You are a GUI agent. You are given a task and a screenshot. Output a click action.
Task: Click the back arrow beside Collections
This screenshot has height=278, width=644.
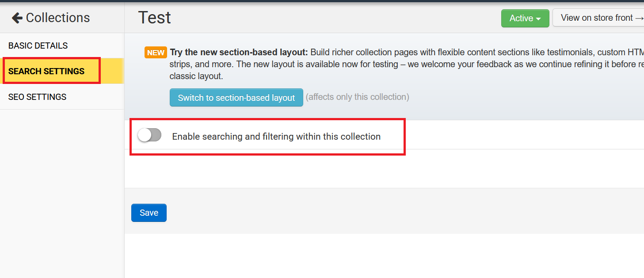click(17, 18)
